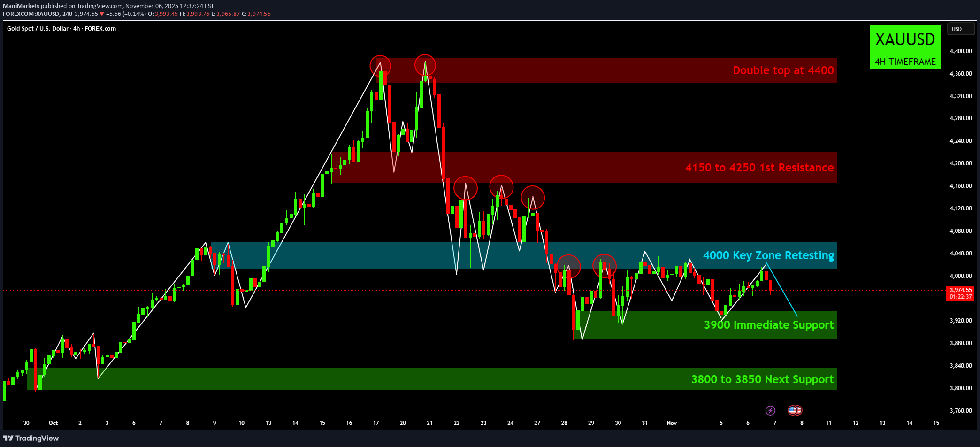Open the 240 timeframe selector in the header
The image size is (980, 447).
click(67, 14)
